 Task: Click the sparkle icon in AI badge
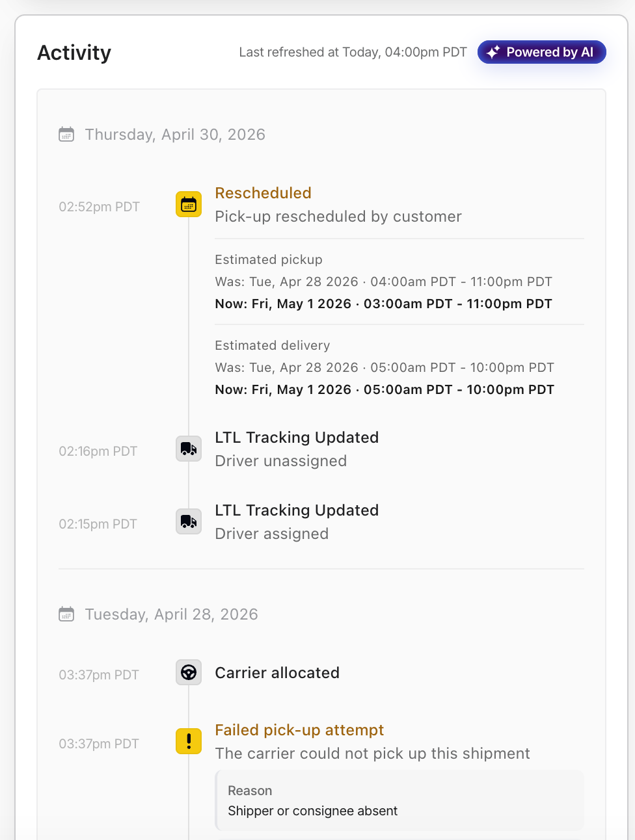(x=493, y=52)
